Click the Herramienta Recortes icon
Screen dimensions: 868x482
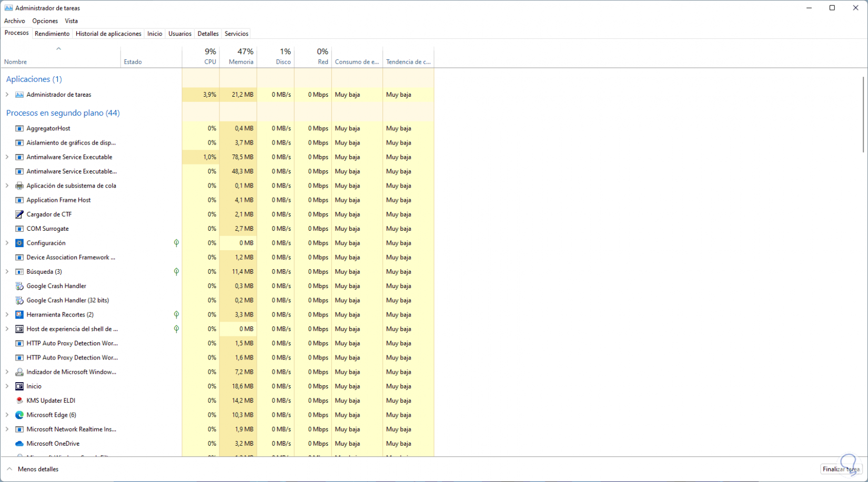coord(19,314)
